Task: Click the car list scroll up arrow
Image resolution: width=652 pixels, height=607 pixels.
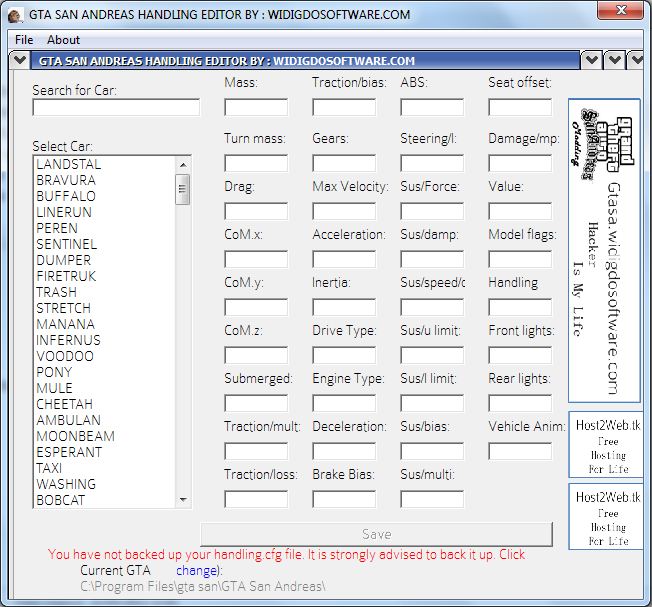Action: click(x=183, y=165)
